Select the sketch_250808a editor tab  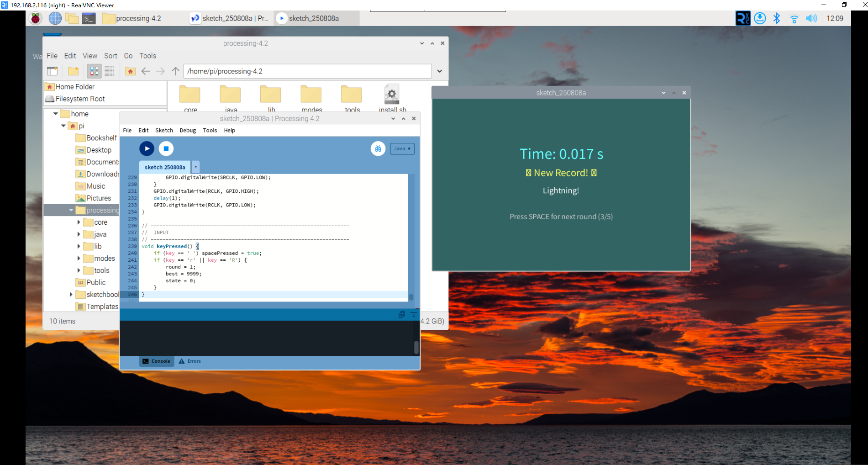pyautogui.click(x=165, y=167)
